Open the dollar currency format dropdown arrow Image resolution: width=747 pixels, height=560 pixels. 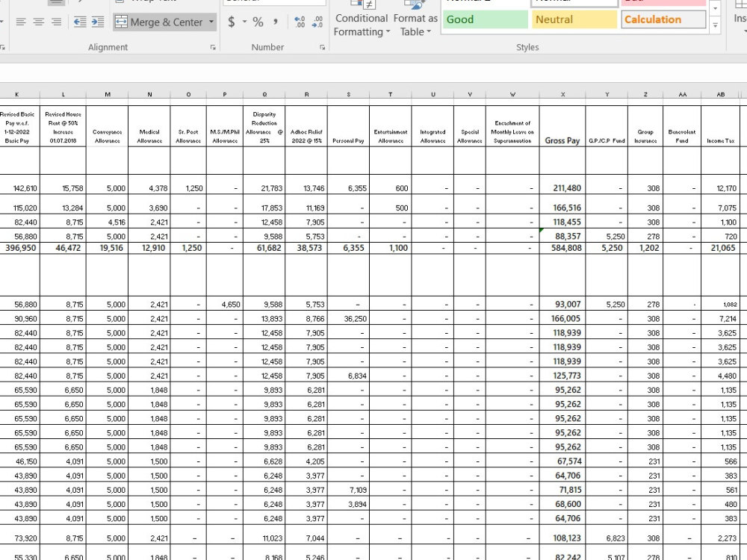click(x=244, y=22)
